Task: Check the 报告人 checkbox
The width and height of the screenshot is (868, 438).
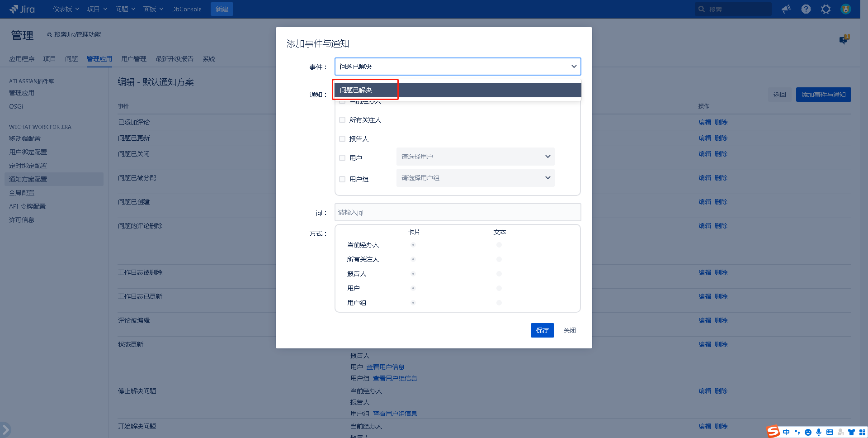Action: tap(342, 139)
